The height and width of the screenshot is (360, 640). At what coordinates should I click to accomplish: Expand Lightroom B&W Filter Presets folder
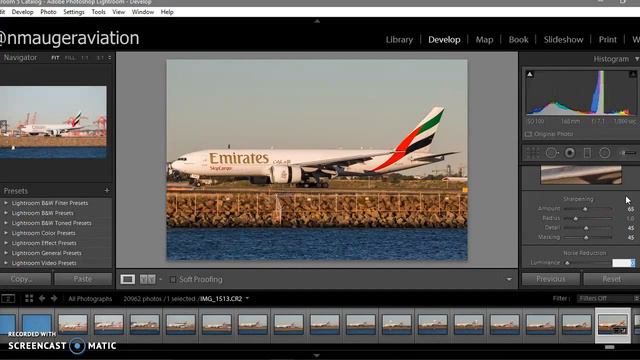[6, 203]
